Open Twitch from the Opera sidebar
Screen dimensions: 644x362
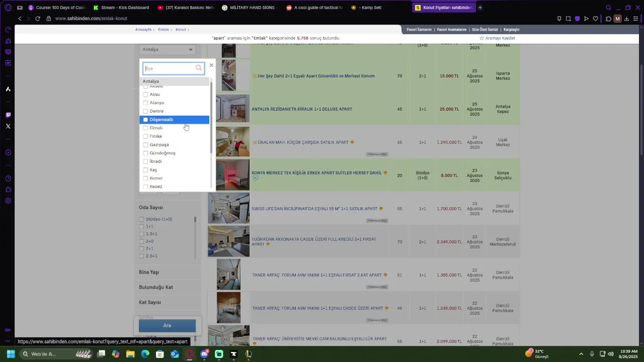8,115
